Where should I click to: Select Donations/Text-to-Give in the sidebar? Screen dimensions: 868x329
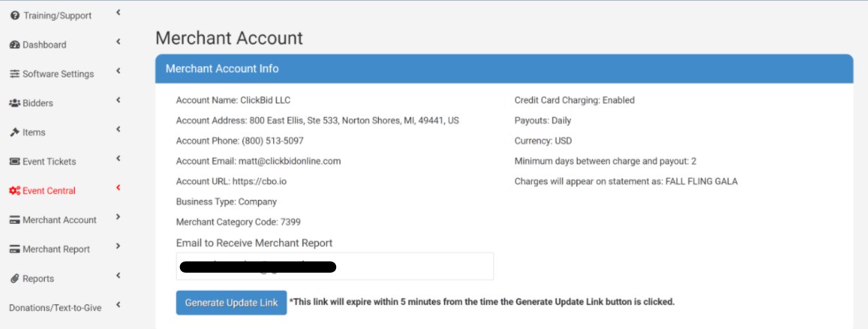point(55,308)
